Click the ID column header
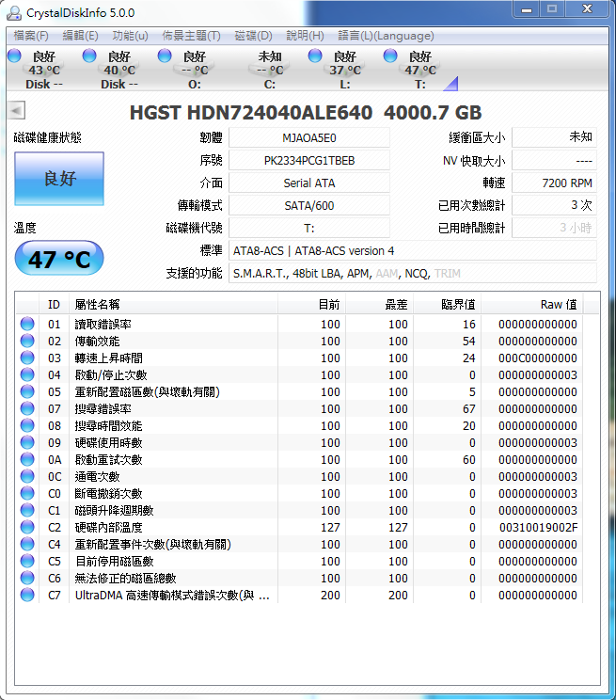This screenshot has height=700, width=616. [x=54, y=305]
